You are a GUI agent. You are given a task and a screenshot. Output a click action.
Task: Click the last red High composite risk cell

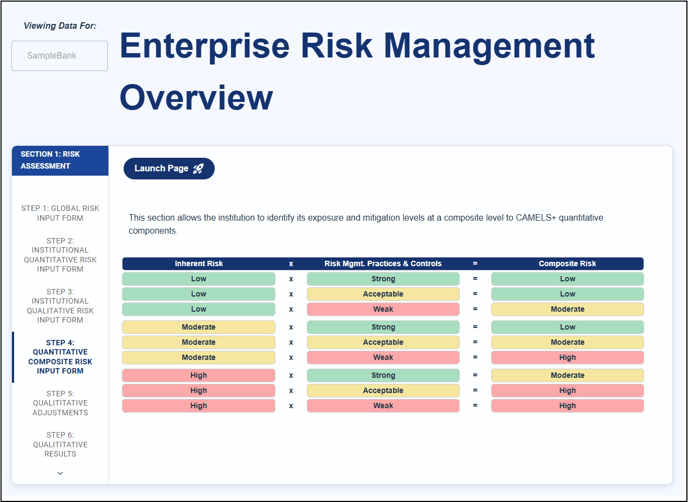(567, 406)
